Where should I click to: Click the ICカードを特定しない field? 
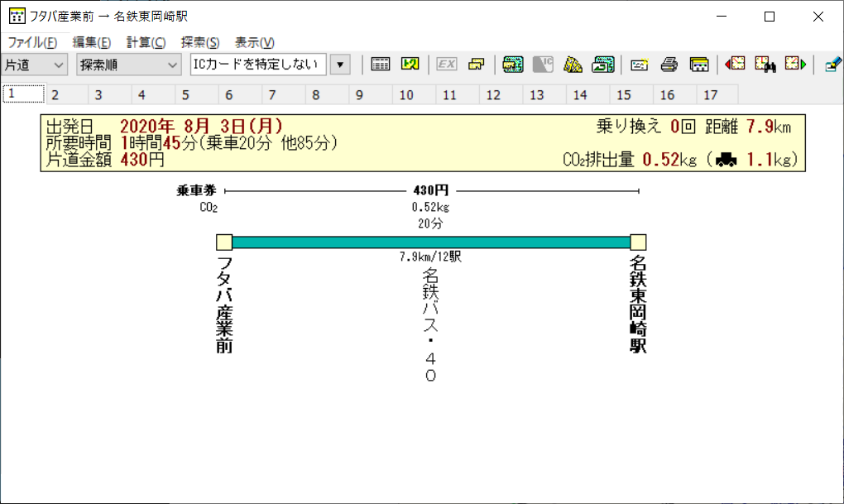258,65
